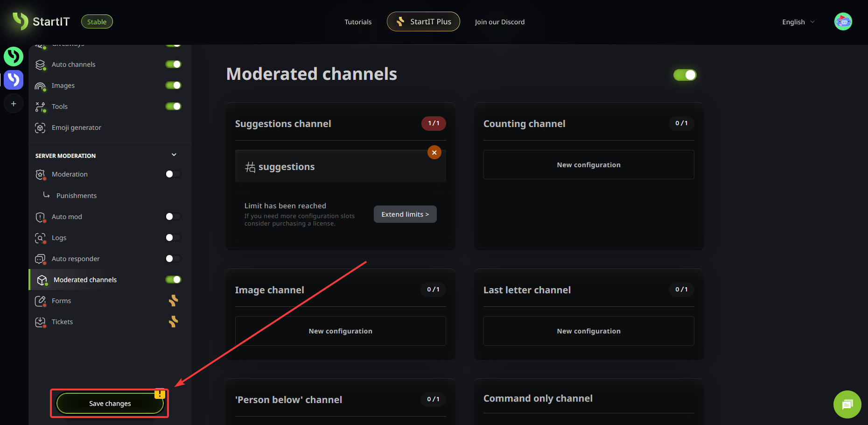The height and width of the screenshot is (425, 868).
Task: Open the live chat support bubble
Action: 847,404
